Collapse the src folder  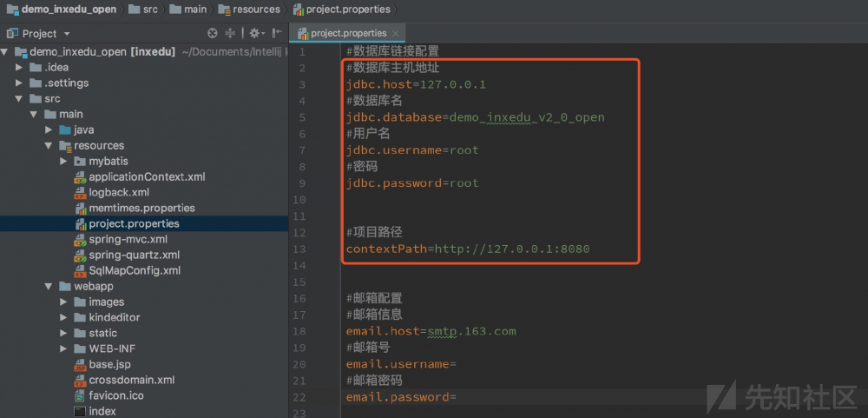coord(19,99)
